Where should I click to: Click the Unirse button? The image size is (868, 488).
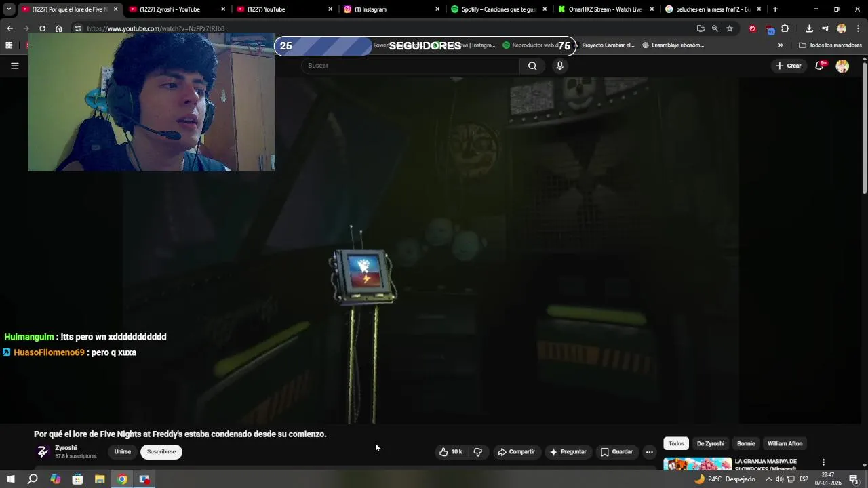tap(123, 452)
